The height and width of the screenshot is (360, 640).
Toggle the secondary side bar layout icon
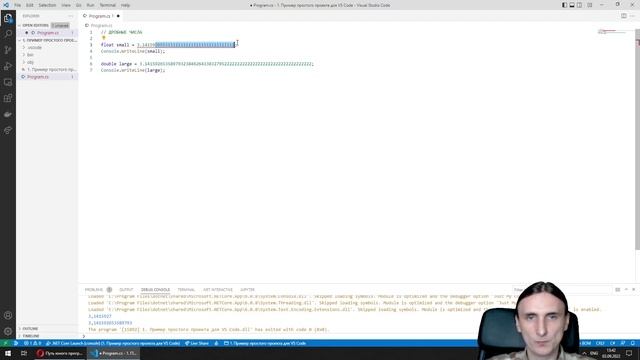coord(580,5)
